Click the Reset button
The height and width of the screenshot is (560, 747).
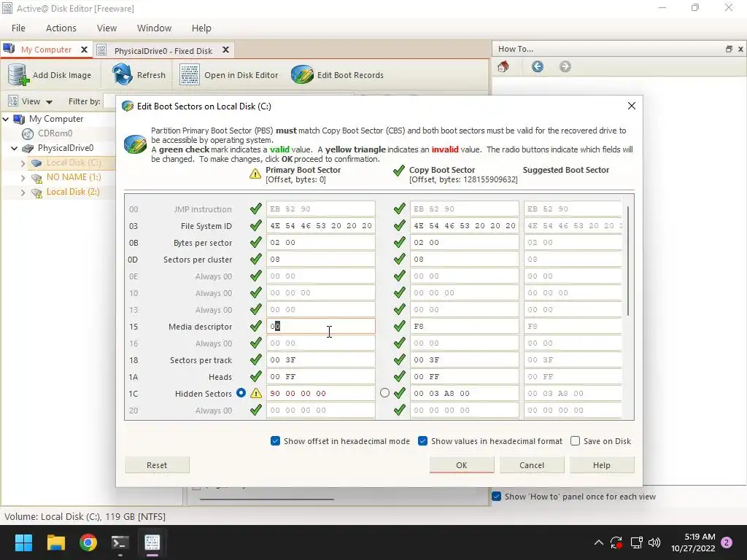pyautogui.click(x=157, y=465)
